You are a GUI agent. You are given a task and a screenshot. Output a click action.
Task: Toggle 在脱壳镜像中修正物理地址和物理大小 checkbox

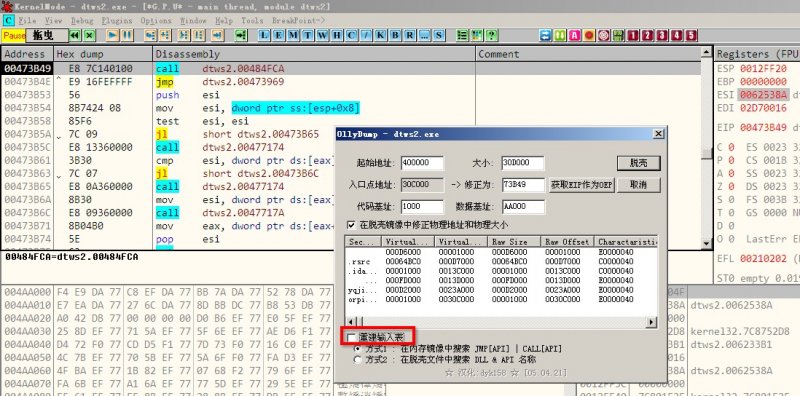[x=351, y=225]
